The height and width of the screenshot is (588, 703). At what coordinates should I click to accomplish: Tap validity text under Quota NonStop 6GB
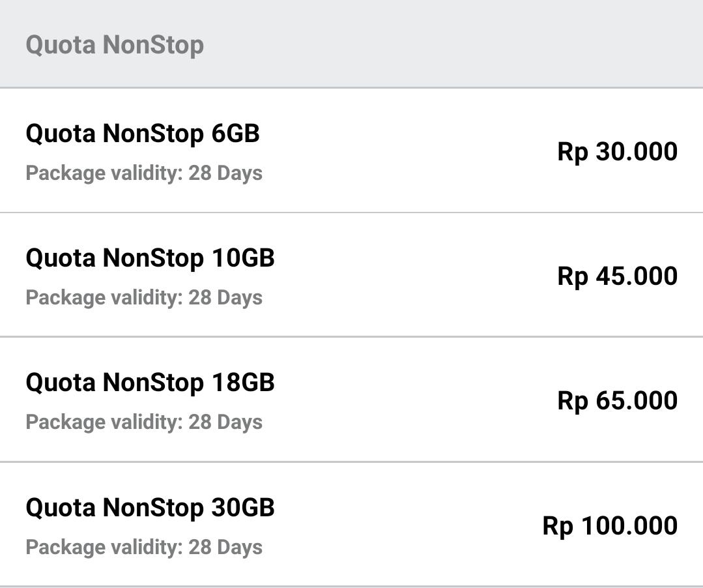[x=143, y=173]
